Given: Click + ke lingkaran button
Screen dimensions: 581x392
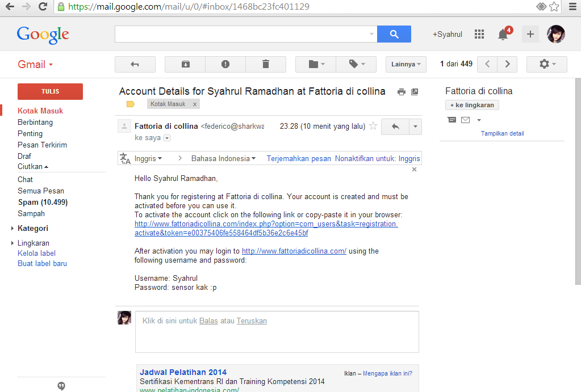Looking at the screenshot, I should [x=472, y=105].
